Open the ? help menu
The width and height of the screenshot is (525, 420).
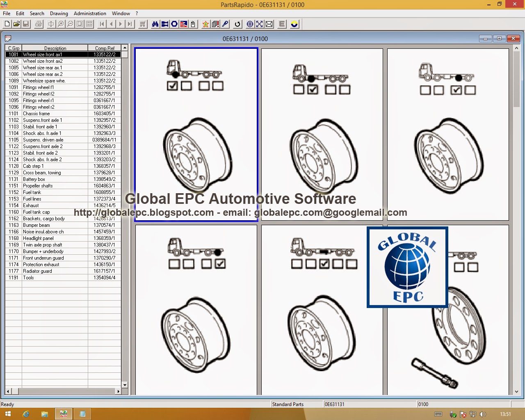pos(137,14)
